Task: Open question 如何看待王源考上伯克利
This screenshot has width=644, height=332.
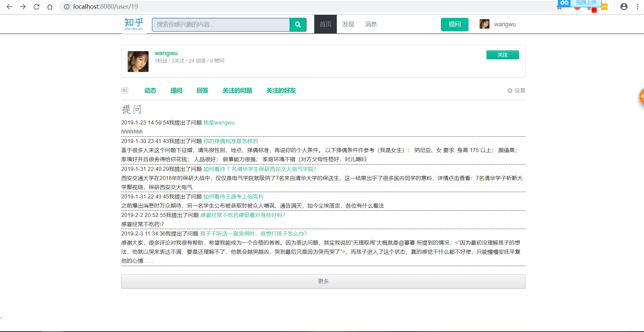Action: tap(233, 197)
